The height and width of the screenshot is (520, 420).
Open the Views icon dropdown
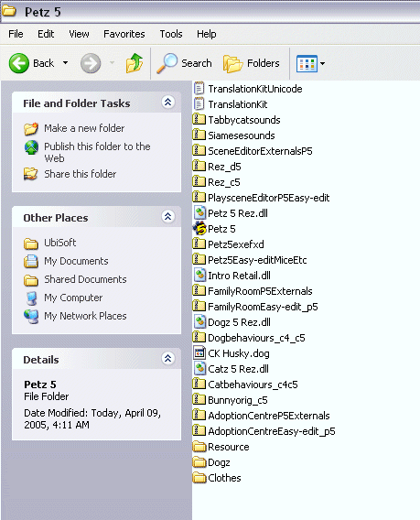pyautogui.click(x=310, y=63)
